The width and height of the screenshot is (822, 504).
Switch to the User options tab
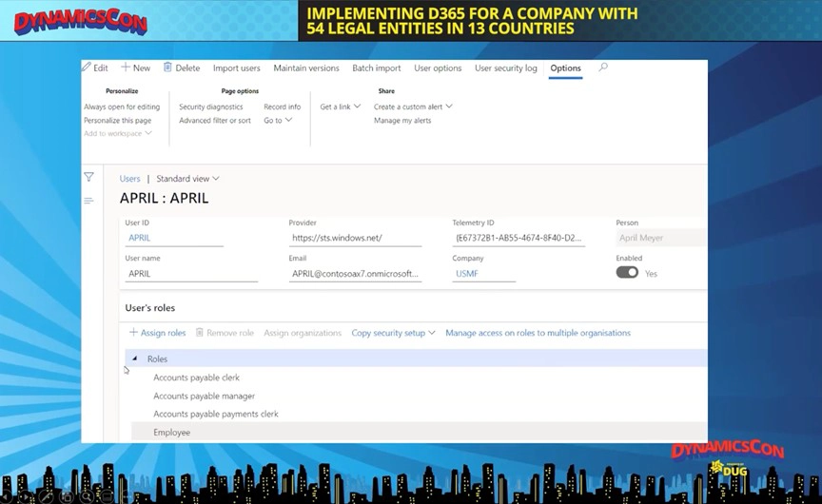438,68
